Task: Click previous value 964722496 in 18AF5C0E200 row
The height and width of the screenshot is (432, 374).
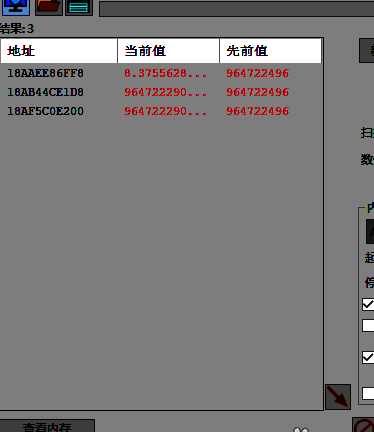Action: 258,111
